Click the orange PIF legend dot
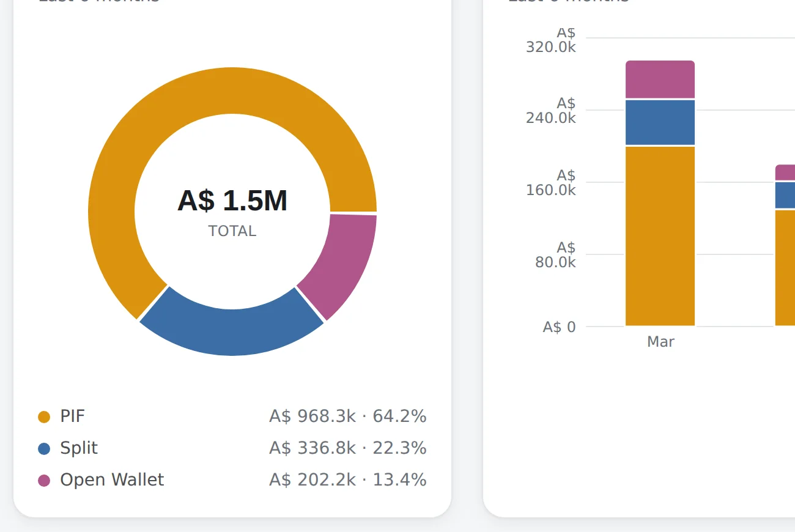The width and height of the screenshot is (795, 532). [x=44, y=417]
